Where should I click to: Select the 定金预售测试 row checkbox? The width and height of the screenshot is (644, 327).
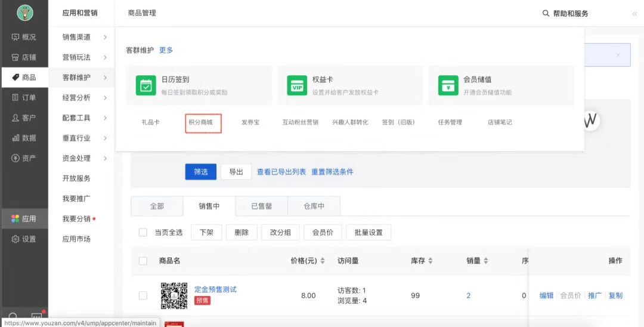point(143,295)
